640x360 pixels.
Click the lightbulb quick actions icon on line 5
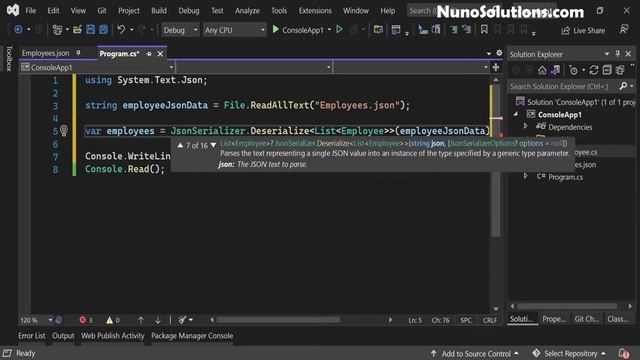pos(64,131)
